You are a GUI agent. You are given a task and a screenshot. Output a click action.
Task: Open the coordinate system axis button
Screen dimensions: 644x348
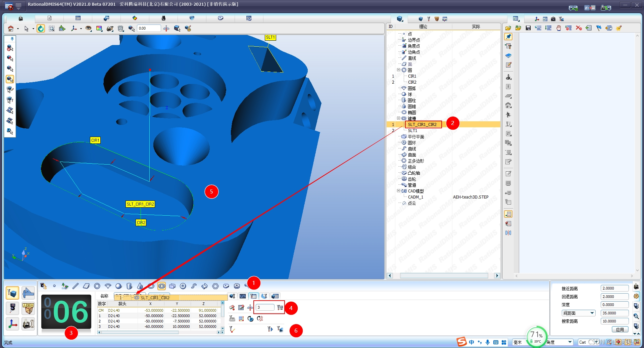[x=12, y=324]
